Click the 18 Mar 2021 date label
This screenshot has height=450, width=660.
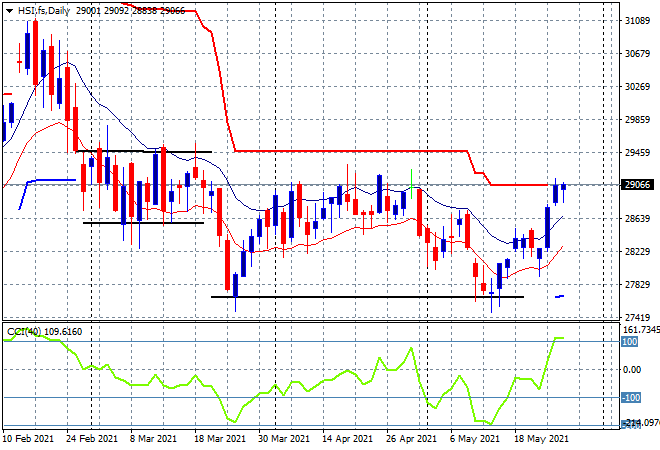(219, 439)
